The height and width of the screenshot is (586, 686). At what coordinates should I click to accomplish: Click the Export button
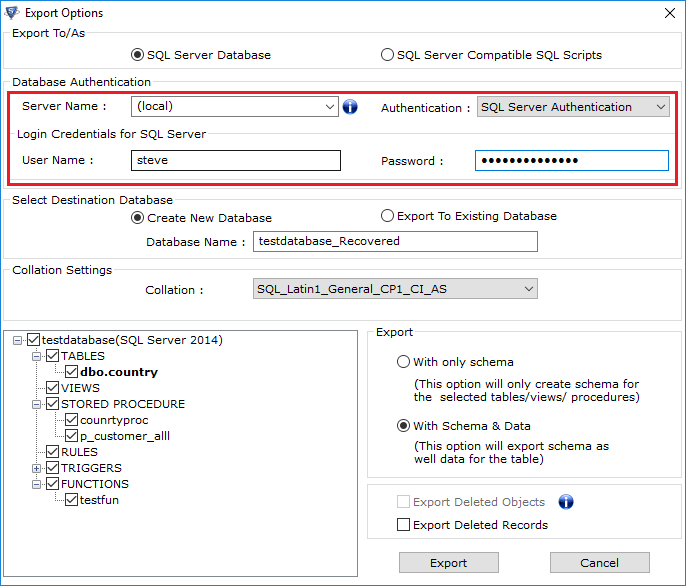tap(448, 563)
